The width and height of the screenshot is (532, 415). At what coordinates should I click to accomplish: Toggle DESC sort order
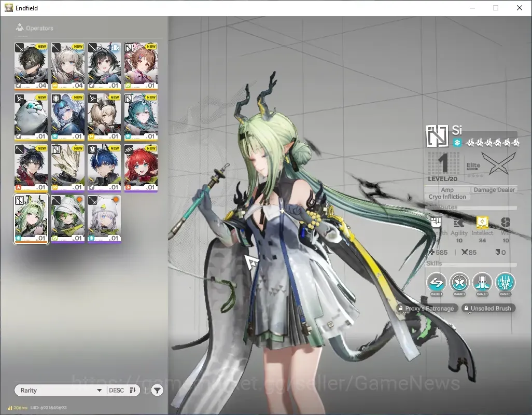[x=122, y=390]
